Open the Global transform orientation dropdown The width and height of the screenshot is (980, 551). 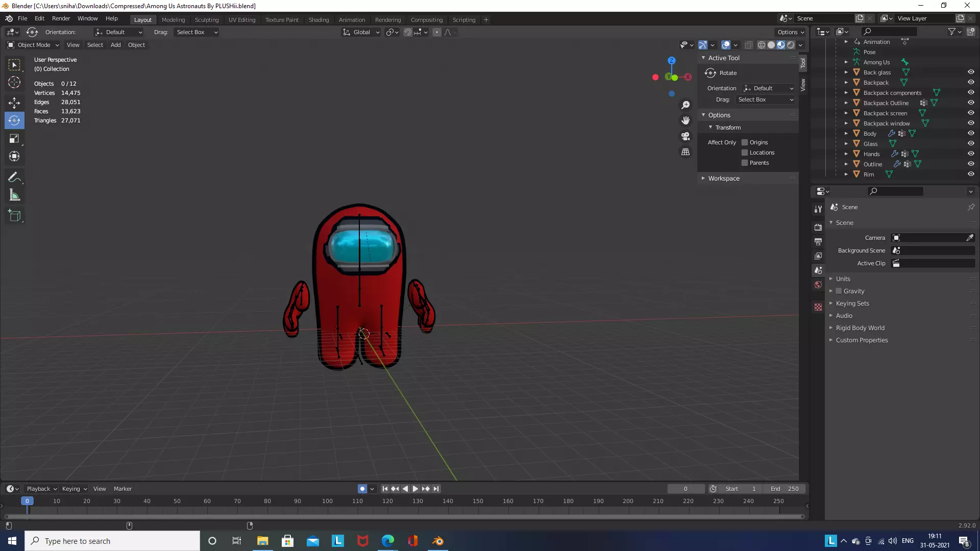(x=361, y=32)
